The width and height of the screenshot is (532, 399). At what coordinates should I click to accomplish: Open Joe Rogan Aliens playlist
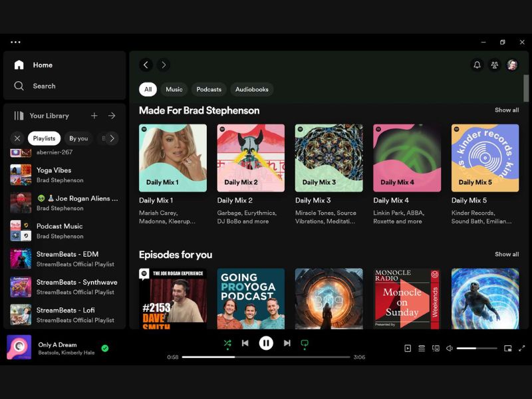point(65,203)
